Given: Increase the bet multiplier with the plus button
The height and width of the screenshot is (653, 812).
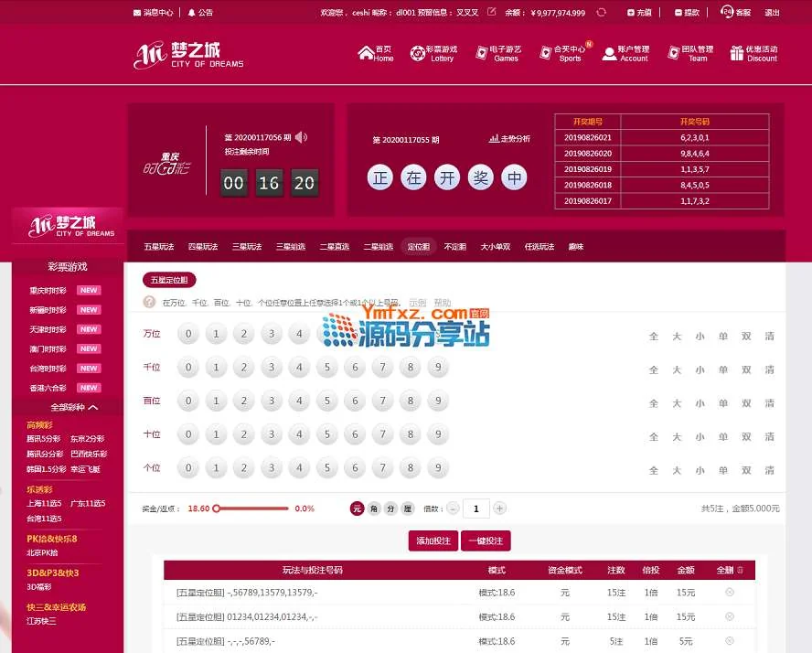Looking at the screenshot, I should point(500,508).
